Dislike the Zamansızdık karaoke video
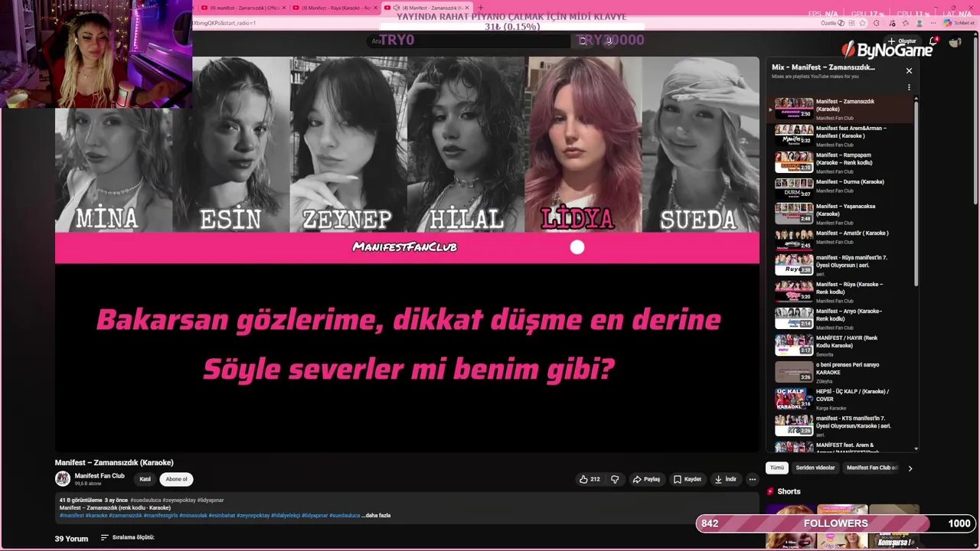 [615, 479]
